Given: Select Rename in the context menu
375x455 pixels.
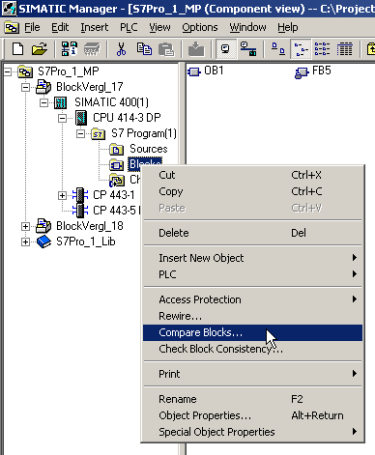Looking at the screenshot, I should 253,399.
